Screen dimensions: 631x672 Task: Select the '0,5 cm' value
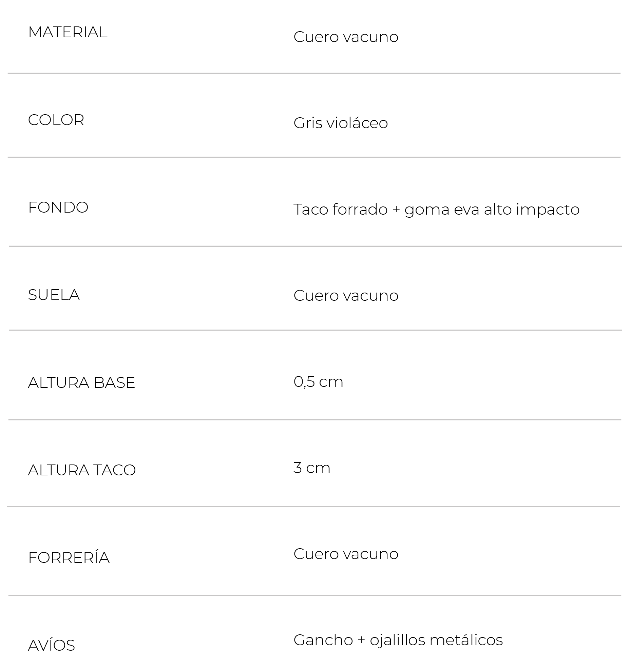pyautogui.click(x=318, y=382)
